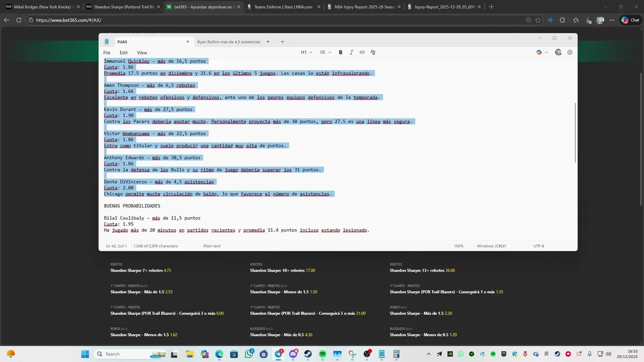
Task: Open the list style dropdown in Notepad
Action: click(326, 52)
